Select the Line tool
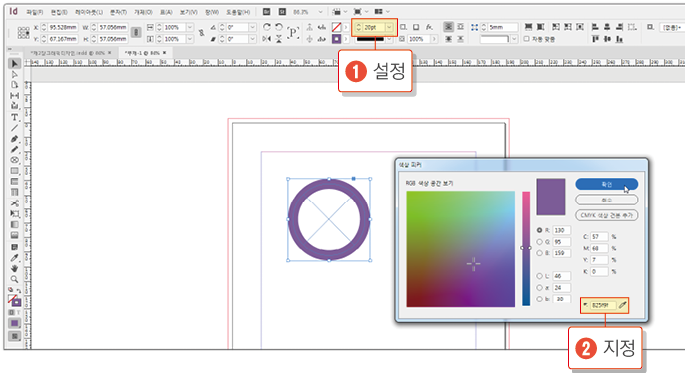Image resolution: width=685 pixels, height=373 pixels. point(14,128)
